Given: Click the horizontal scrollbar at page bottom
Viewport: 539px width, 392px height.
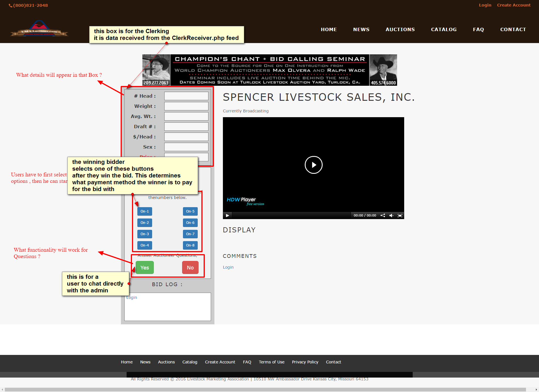Looking at the screenshot, I should 265,390.
